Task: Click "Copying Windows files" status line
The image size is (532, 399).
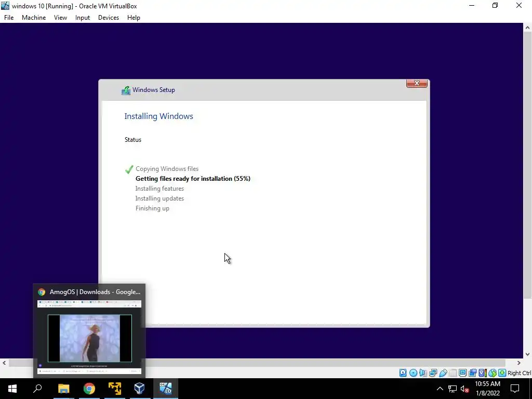Action: 167,169
